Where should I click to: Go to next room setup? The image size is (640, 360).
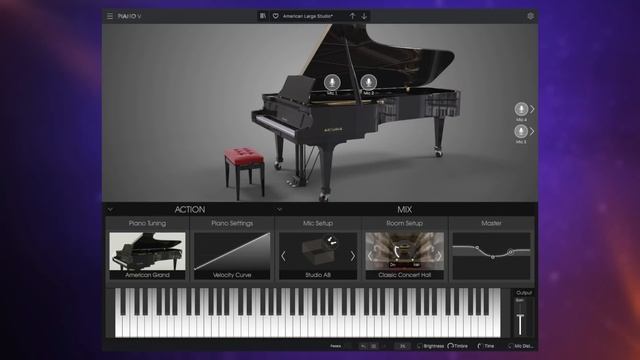tap(439, 256)
